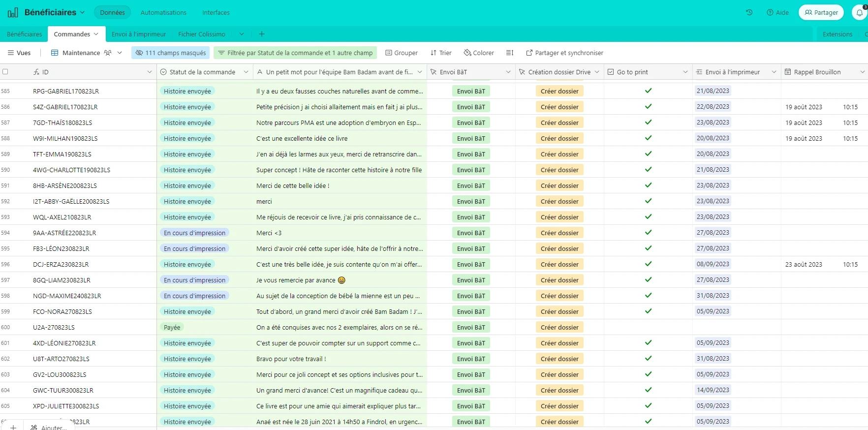Click Créer dossier button in row 600
868x430 pixels.
pyautogui.click(x=559, y=327)
